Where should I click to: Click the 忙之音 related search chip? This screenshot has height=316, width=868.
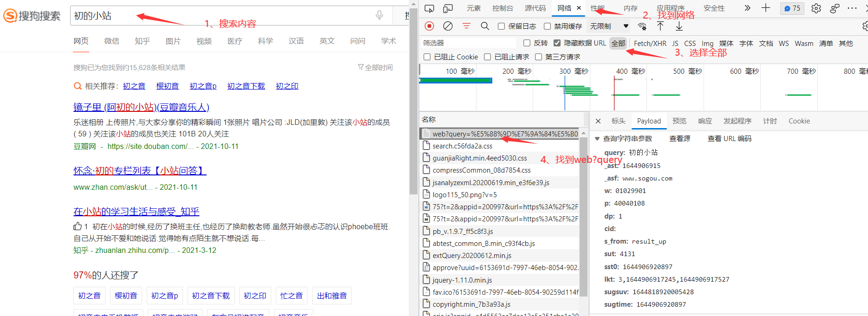(291, 296)
